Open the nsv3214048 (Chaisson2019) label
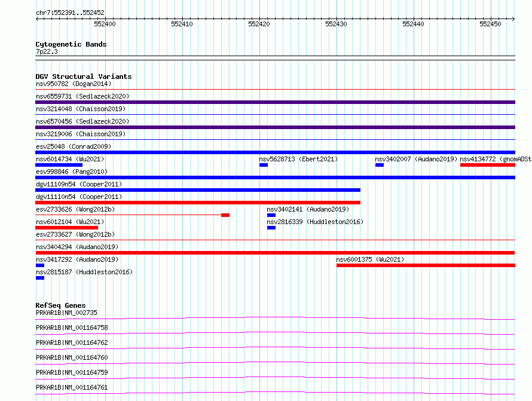532x401 pixels. point(81,109)
